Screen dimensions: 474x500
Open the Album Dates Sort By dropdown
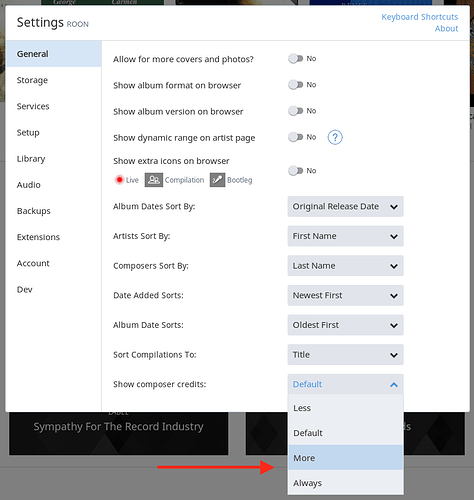point(345,207)
